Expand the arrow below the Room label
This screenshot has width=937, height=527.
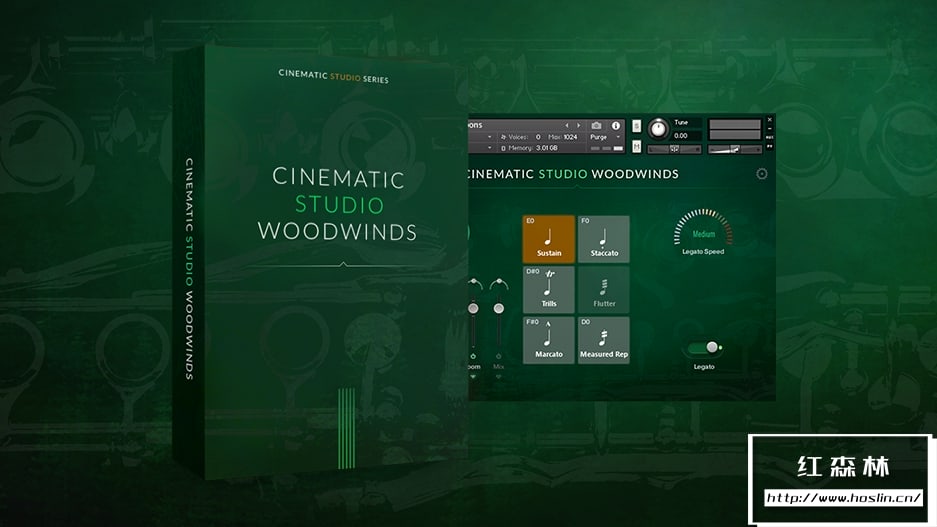click(x=473, y=377)
